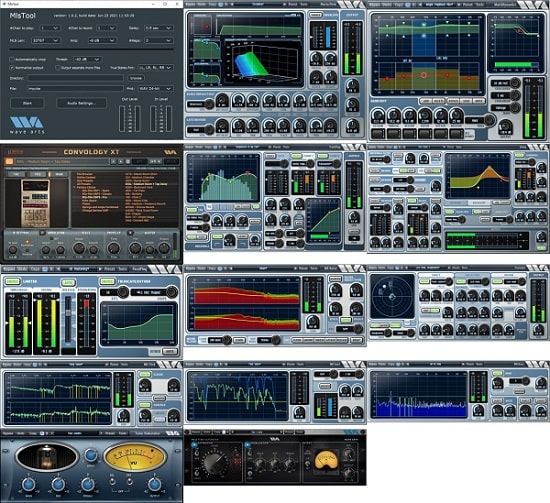
Task: Collapse the Factory Library tree in Convology XT
Action: [74, 187]
